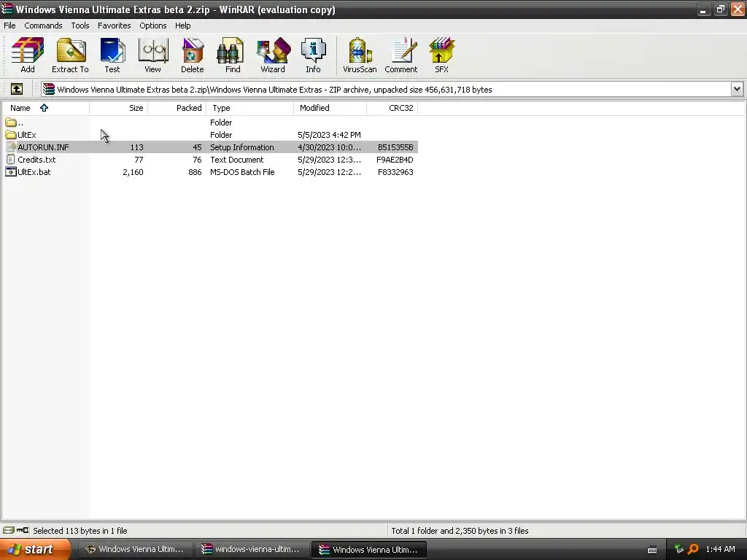The height and width of the screenshot is (560, 747).
Task: Switch to first 'Windows Vienna Ultim...' taskbar item
Action: point(135,550)
